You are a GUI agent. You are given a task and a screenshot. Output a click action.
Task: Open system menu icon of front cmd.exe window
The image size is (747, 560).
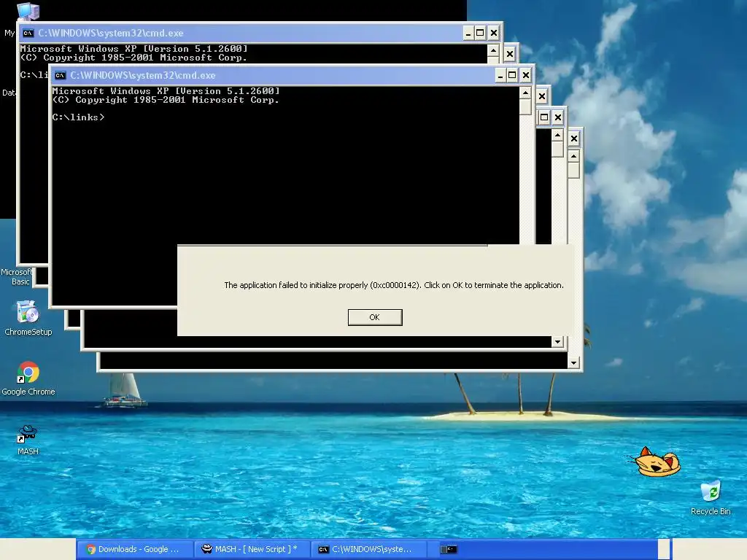(60, 75)
